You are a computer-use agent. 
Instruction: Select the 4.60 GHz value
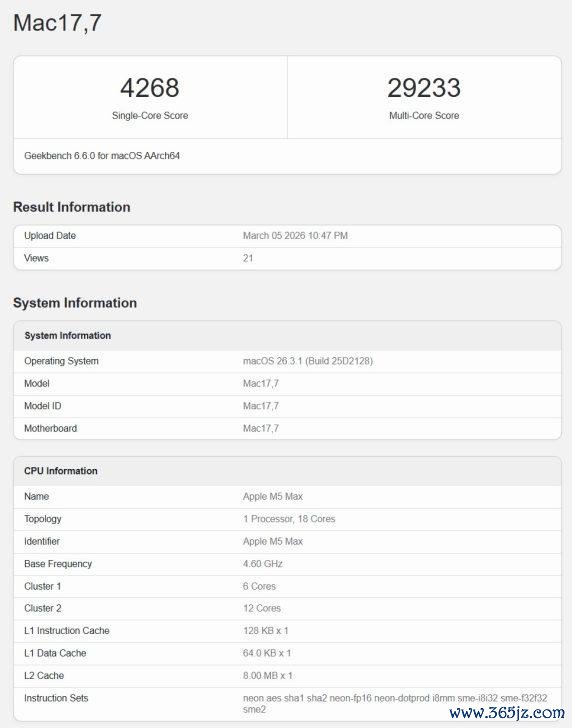[263, 564]
